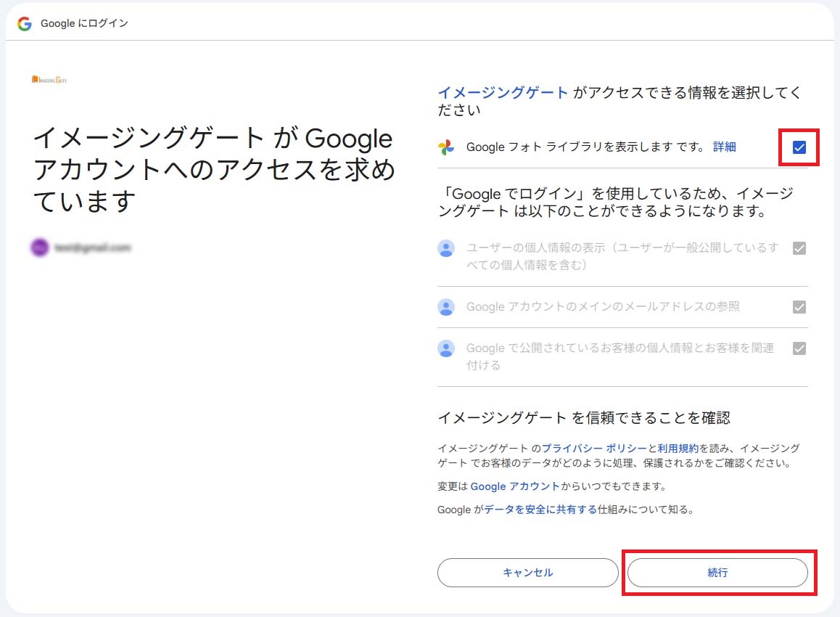Image resolution: width=840 pixels, height=617 pixels.
Task: Click the grayed お客様を関連付ける checkbox
Action: 799,348
